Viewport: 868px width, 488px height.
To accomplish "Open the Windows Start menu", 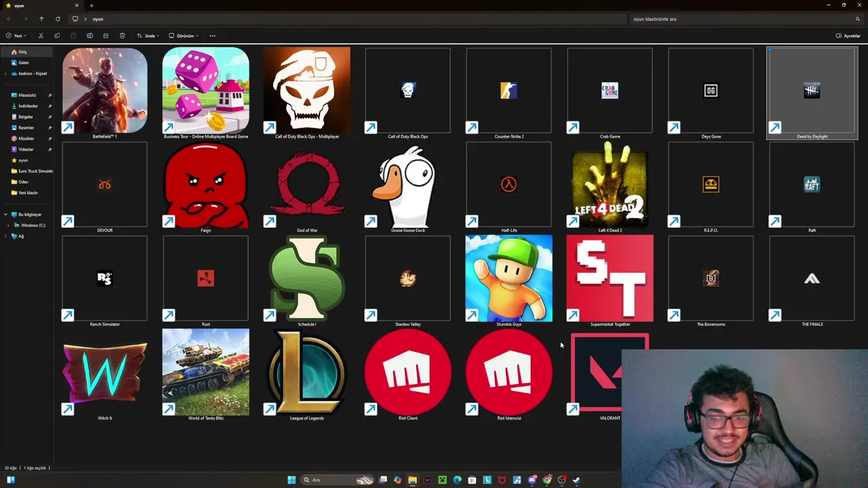I will [x=292, y=480].
